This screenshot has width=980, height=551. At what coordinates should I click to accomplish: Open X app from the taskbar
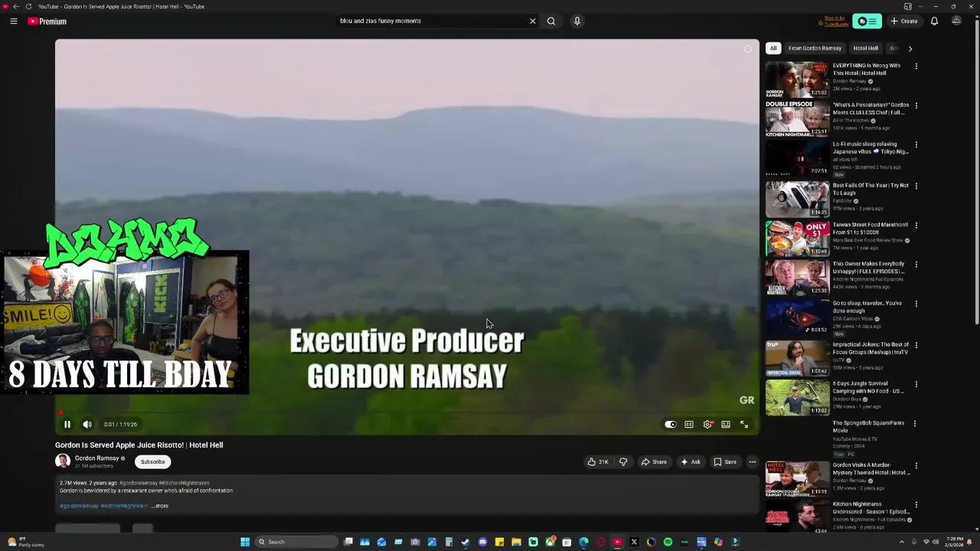pyautogui.click(x=634, y=542)
